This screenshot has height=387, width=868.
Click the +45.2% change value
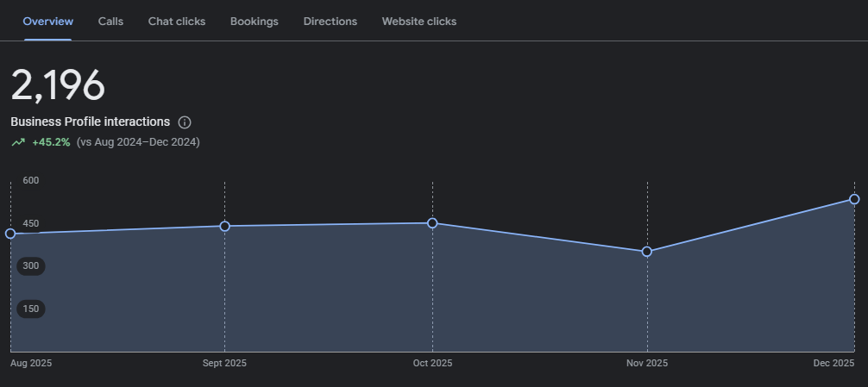[51, 142]
